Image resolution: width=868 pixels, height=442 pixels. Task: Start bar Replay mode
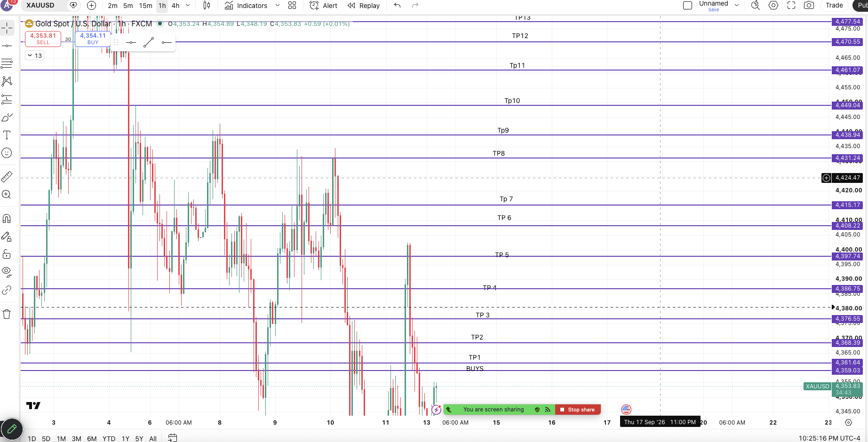364,6
